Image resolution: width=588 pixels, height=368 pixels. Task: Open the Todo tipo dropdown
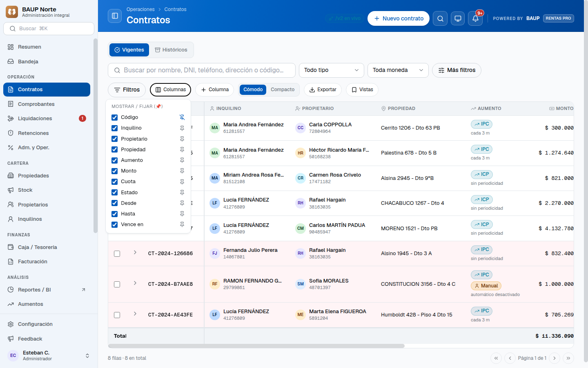click(x=332, y=70)
